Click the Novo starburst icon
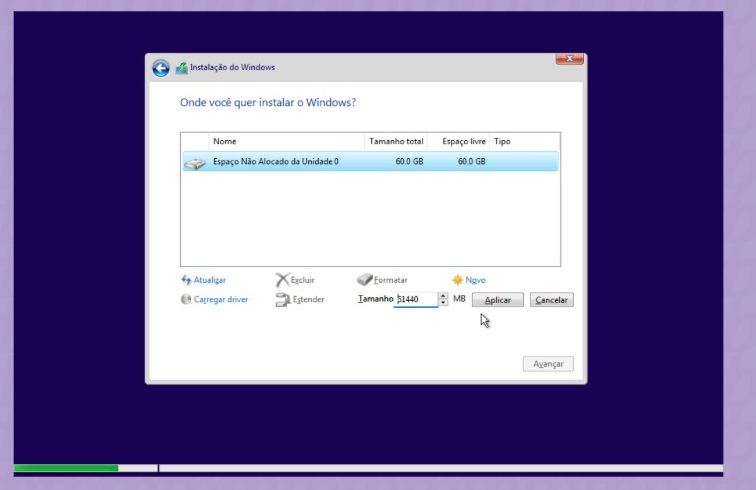This screenshot has width=756, height=490. click(x=457, y=281)
